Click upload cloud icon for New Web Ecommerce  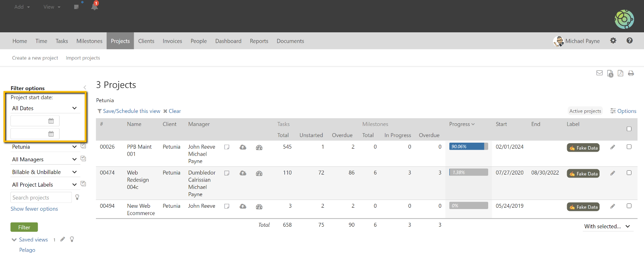tap(243, 206)
